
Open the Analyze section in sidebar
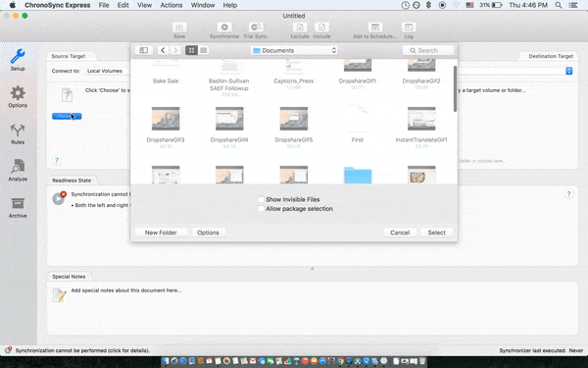pyautogui.click(x=18, y=170)
